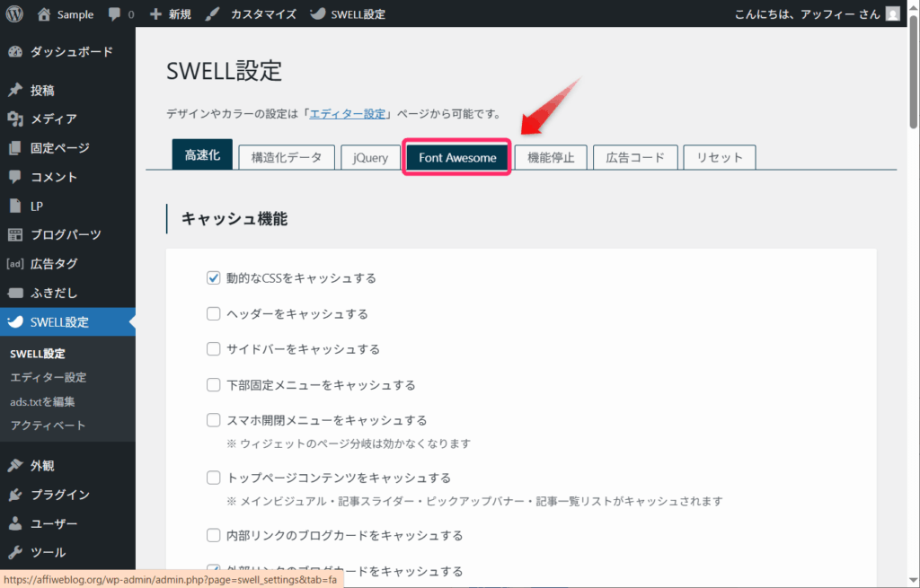Check スマホ開閉メニューをキャッシュする
Viewport: 920px width, 588px height.
[214, 420]
